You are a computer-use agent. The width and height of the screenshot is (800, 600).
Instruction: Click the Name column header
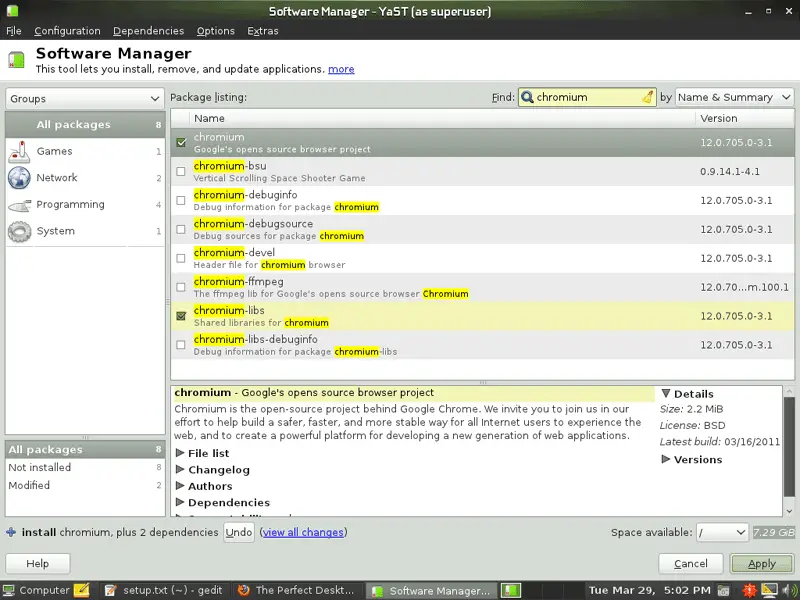click(x=441, y=118)
